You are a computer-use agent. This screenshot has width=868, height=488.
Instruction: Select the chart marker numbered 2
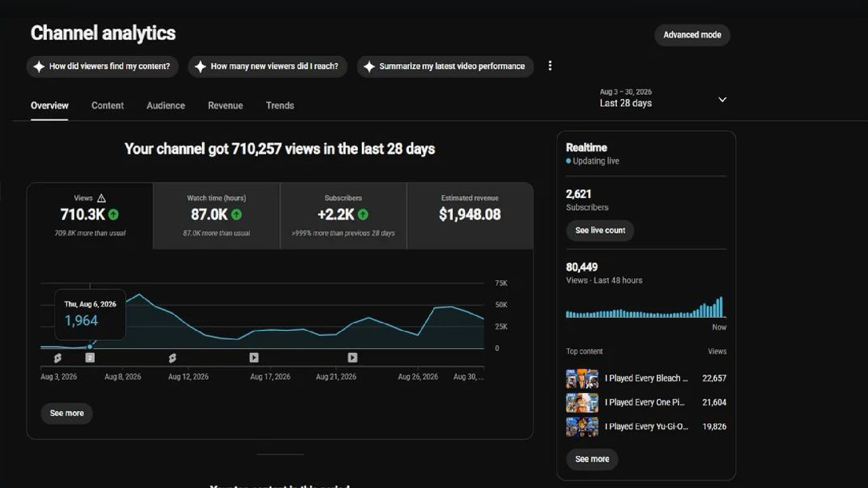[90, 358]
